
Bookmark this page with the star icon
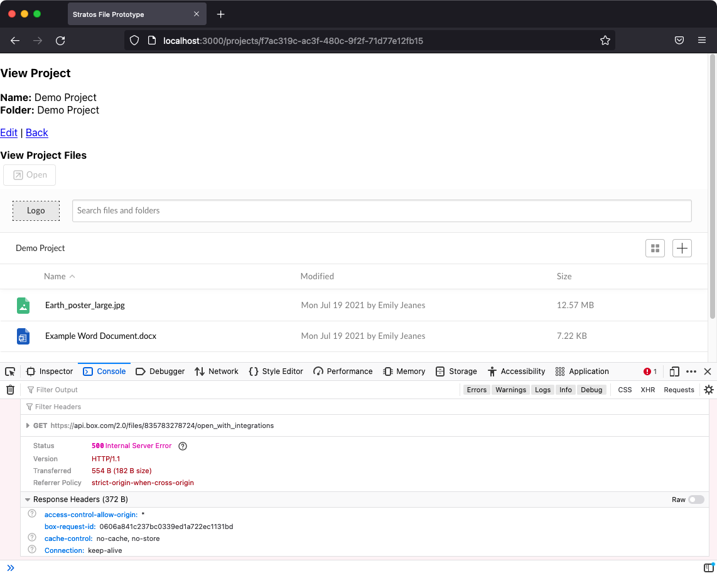point(605,41)
